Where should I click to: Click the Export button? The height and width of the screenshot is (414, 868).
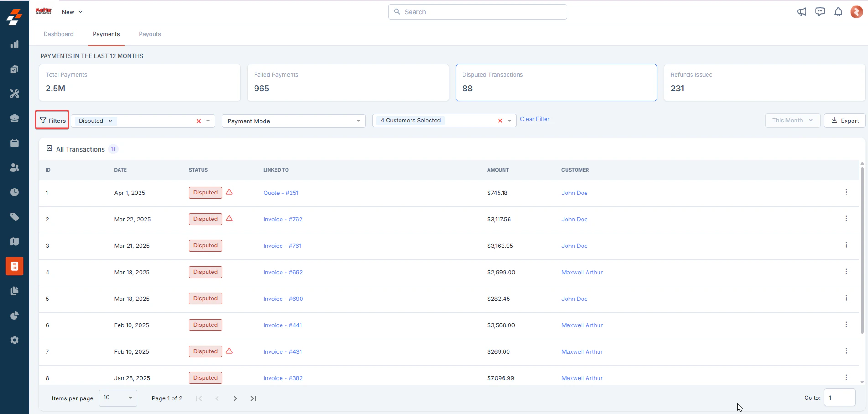845,121
